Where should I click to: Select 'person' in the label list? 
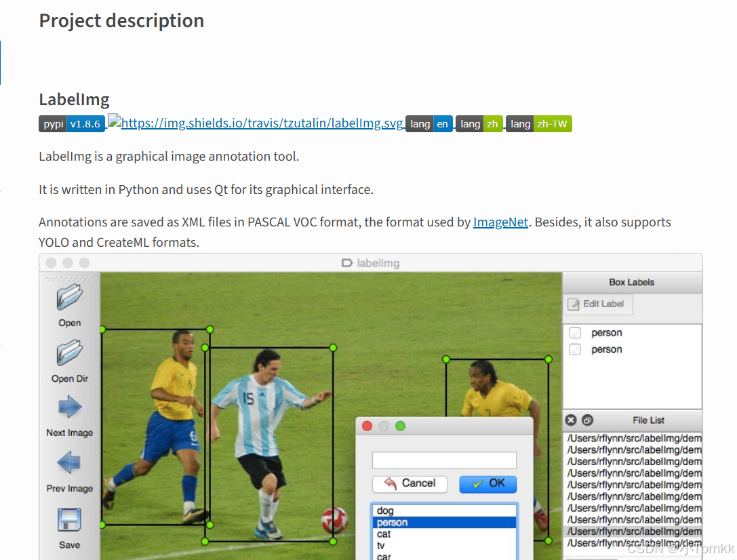click(x=444, y=523)
